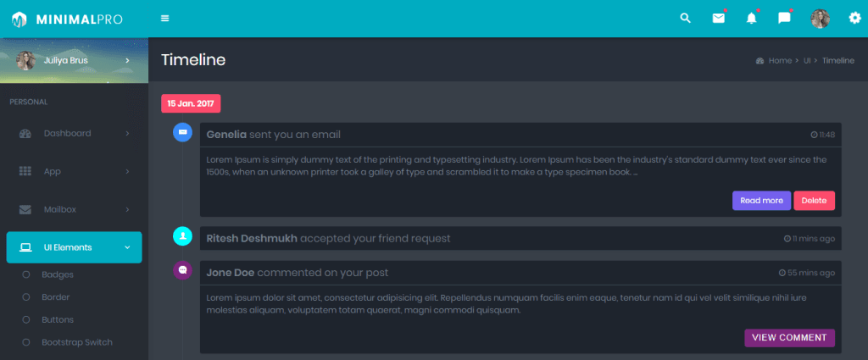The image size is (868, 360).
Task: Open the bell notifications icon
Action: point(751,19)
